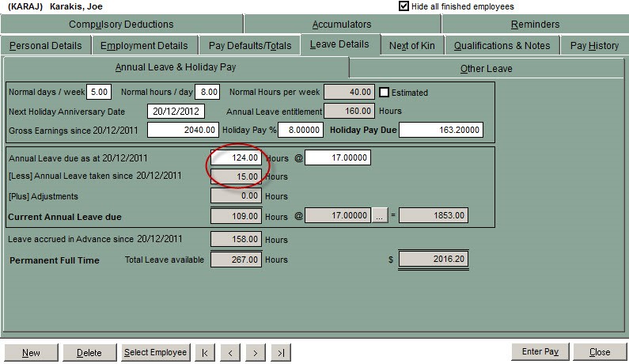Toggle Hide all finished employees checkbox
The height and width of the screenshot is (364, 629).
point(404,6)
